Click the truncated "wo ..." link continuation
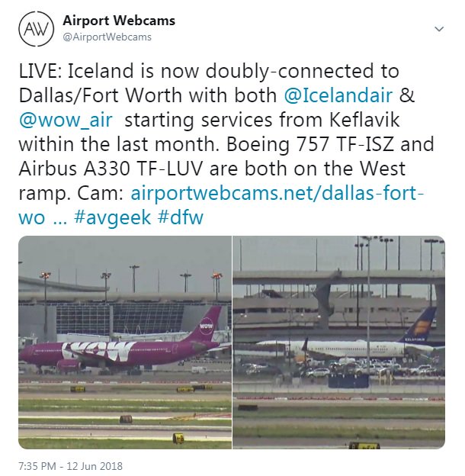 tap(40, 217)
